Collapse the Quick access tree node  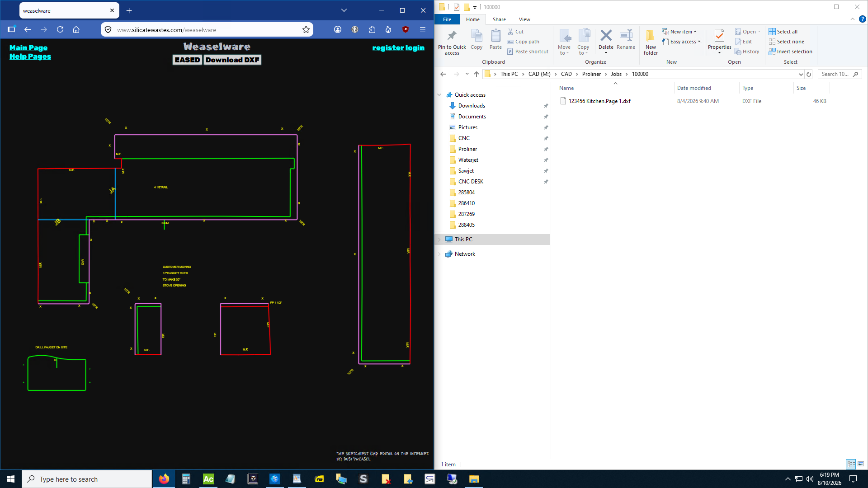coord(439,95)
